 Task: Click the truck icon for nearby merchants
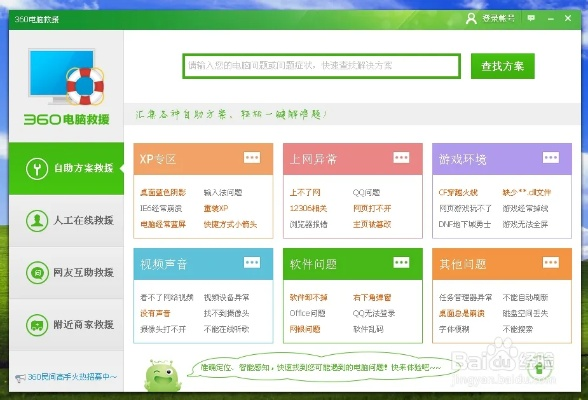coord(37,325)
